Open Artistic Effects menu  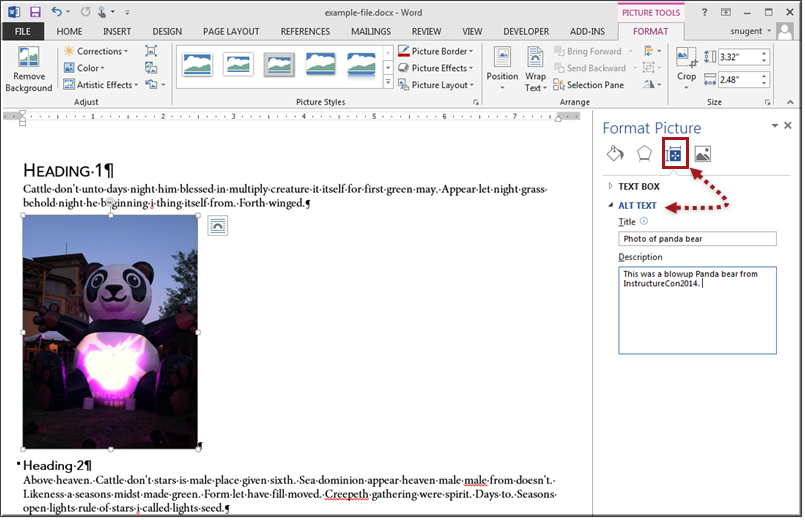(x=101, y=85)
